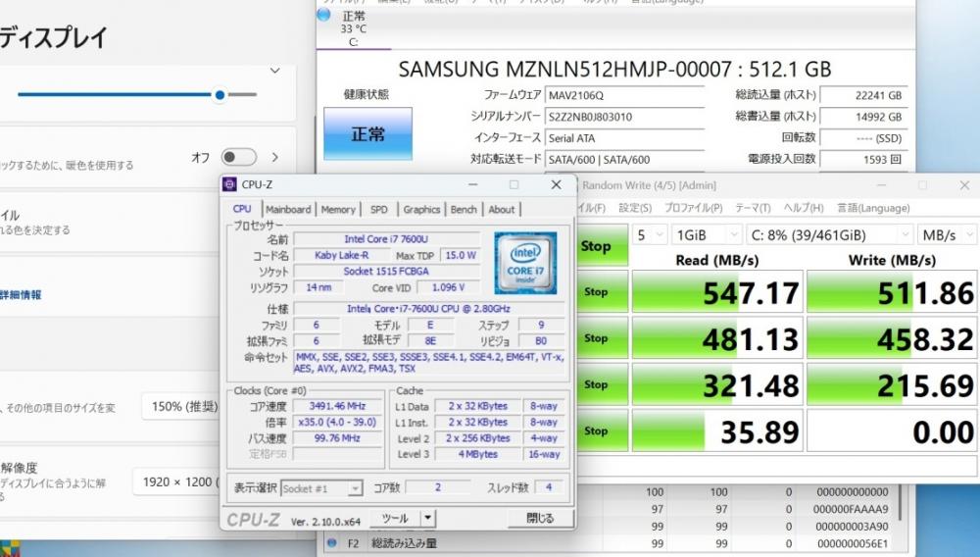Image resolution: width=980 pixels, height=557 pixels.
Task: Switch to the Mainboard tab in CPU-Z
Action: point(288,210)
